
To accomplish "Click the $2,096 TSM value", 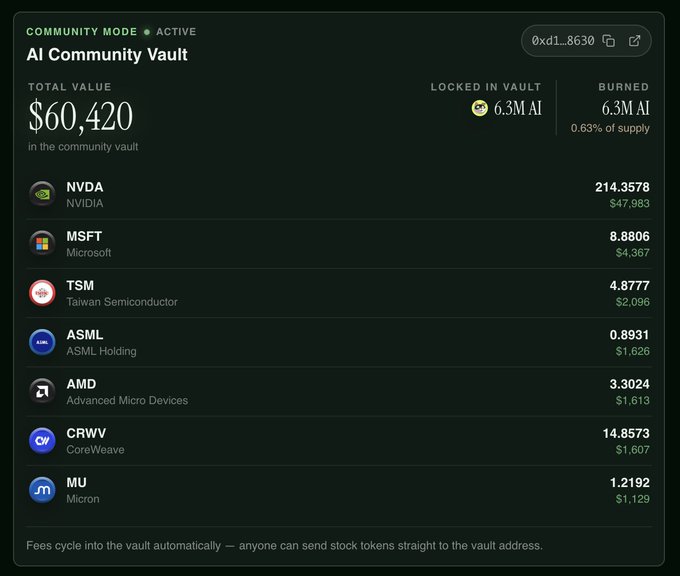I will (x=633, y=302).
